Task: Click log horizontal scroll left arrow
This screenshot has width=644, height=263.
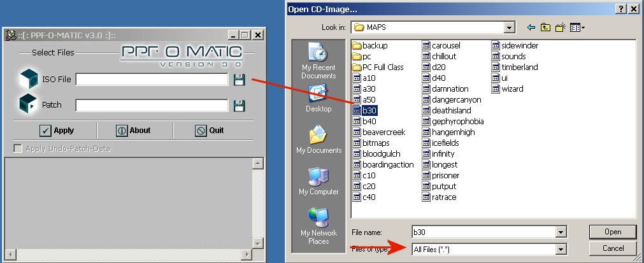Action: click(x=10, y=254)
